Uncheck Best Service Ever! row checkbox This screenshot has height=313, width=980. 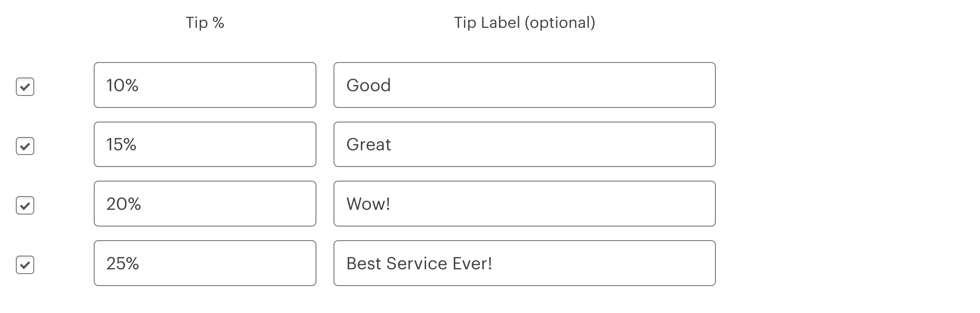[25, 265]
